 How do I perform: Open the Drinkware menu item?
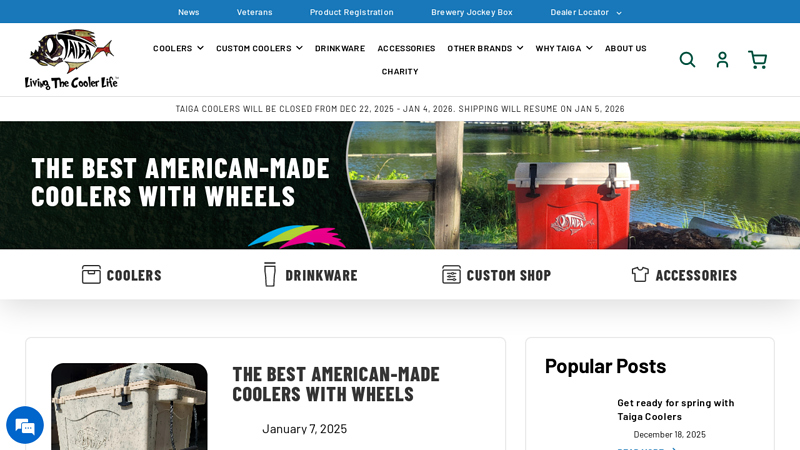pyautogui.click(x=340, y=48)
